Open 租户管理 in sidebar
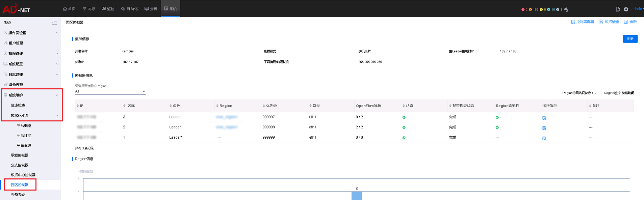The image size is (644, 200). [16, 43]
